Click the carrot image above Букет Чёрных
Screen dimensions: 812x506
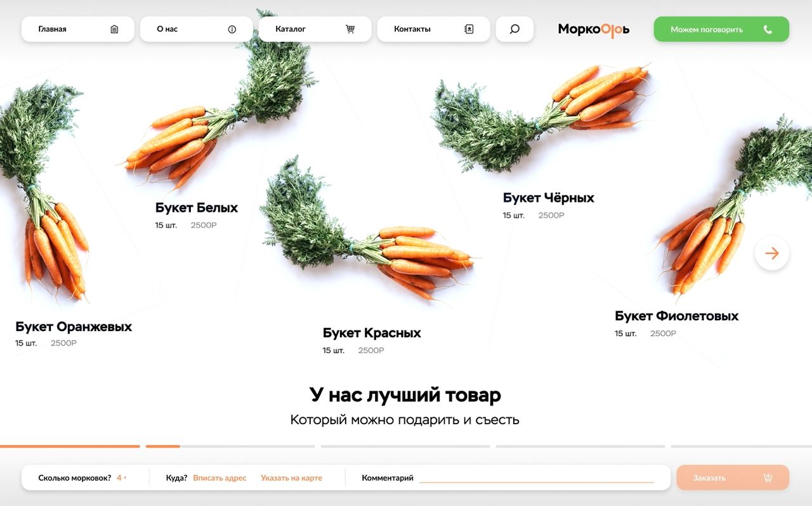pyautogui.click(x=542, y=117)
